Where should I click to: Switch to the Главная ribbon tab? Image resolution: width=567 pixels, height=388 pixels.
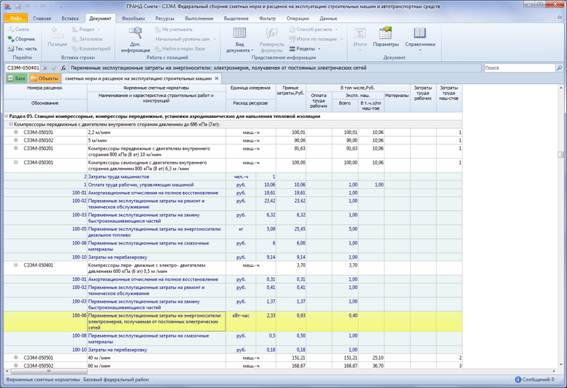pyautogui.click(x=42, y=18)
